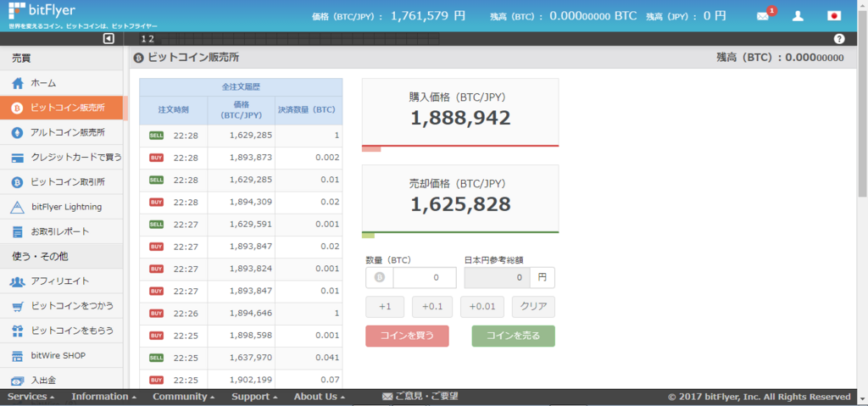Screen dimensions: 868x406
Task: Open お取引レポート page
Action: [x=61, y=231]
